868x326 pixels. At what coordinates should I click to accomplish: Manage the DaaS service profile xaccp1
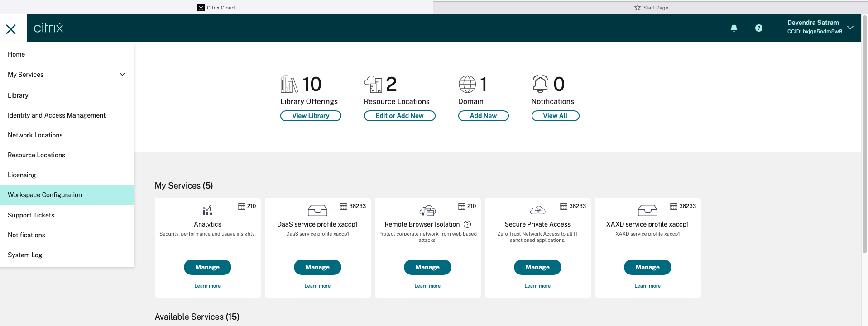[317, 267]
